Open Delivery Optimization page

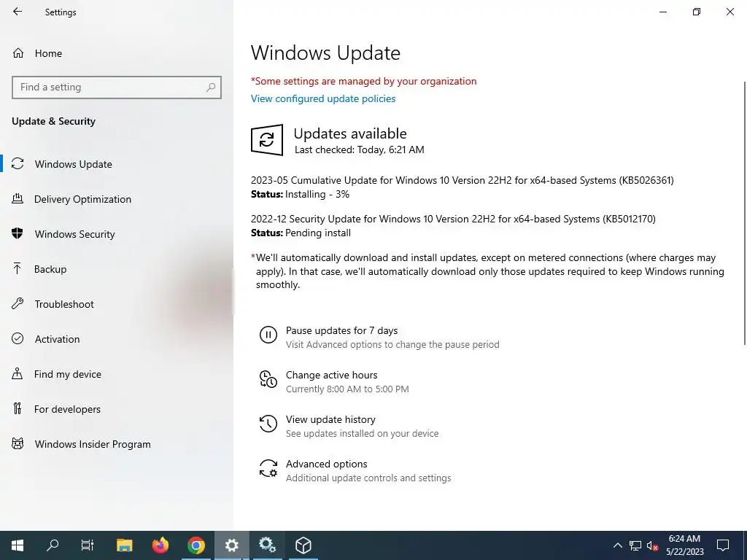(82, 199)
